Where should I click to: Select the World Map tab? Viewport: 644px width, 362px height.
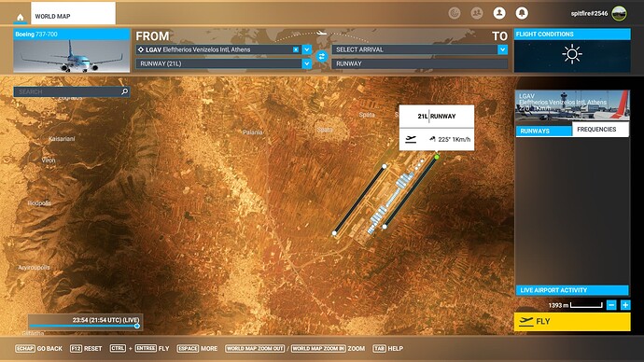coord(73,14)
